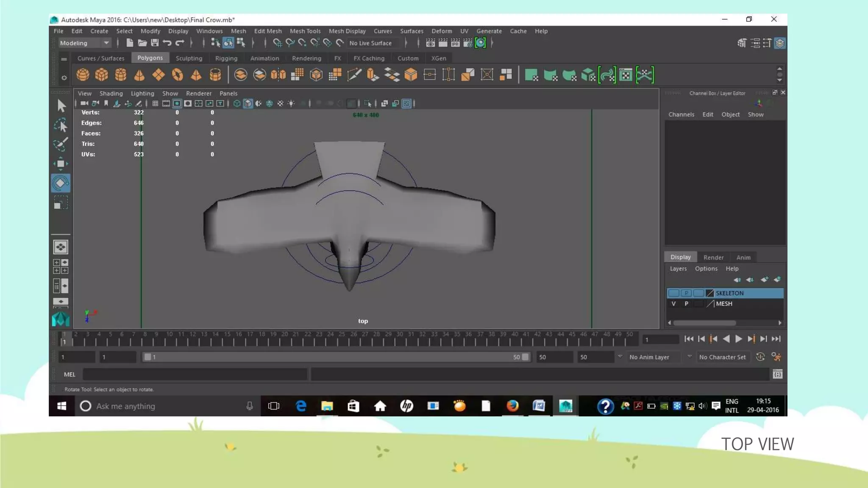The image size is (868, 488).
Task: Create a polygon sphere from the shelf
Action: tap(83, 75)
